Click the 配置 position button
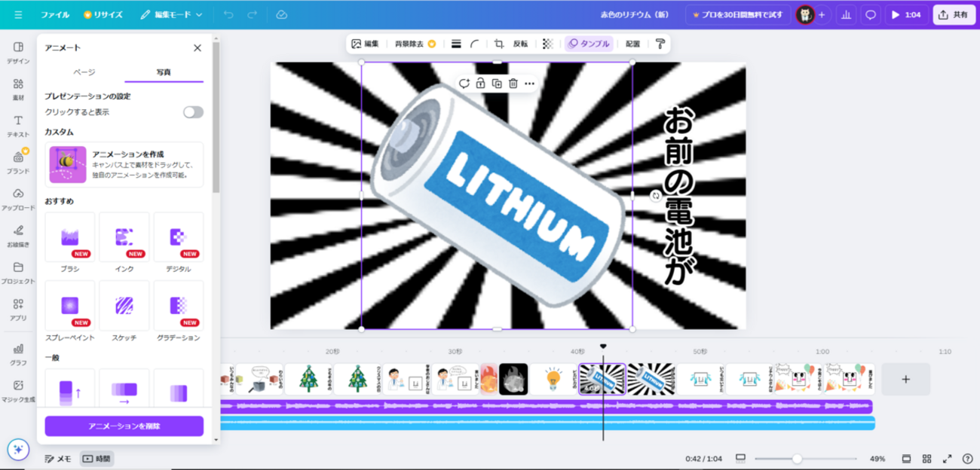Viewport: 980px width, 470px height. point(632,44)
